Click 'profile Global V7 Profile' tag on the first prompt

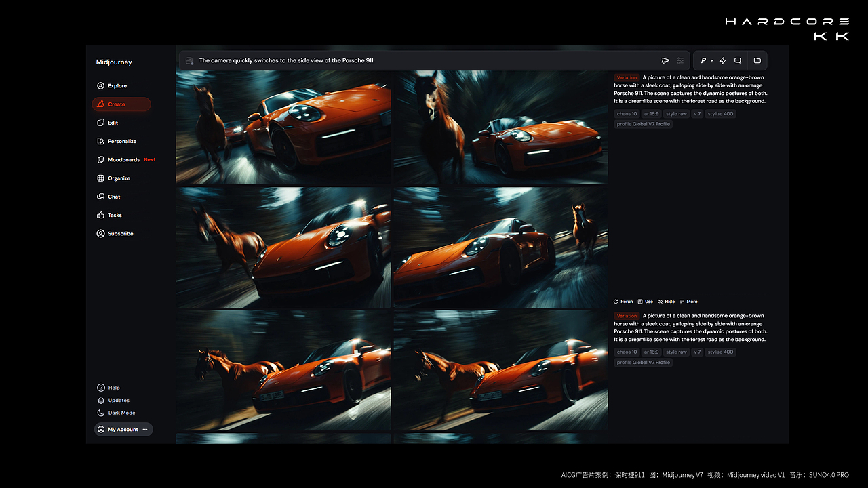(x=644, y=124)
